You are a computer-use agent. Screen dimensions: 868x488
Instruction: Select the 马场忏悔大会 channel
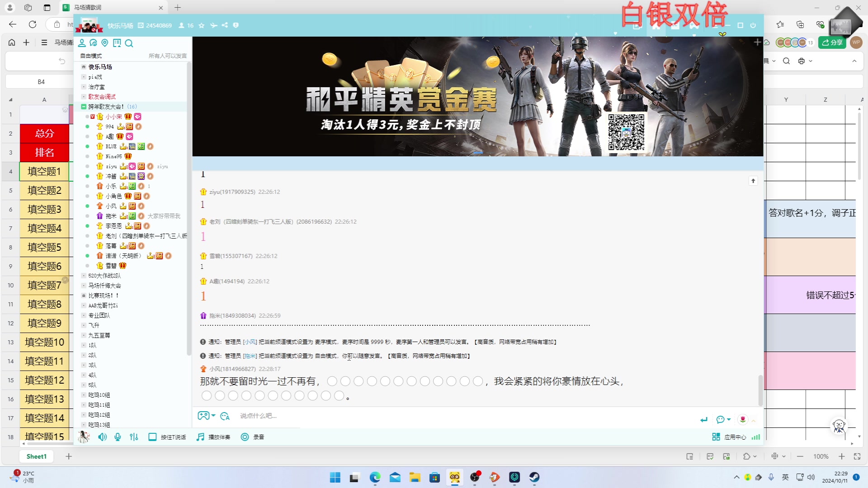tap(104, 286)
